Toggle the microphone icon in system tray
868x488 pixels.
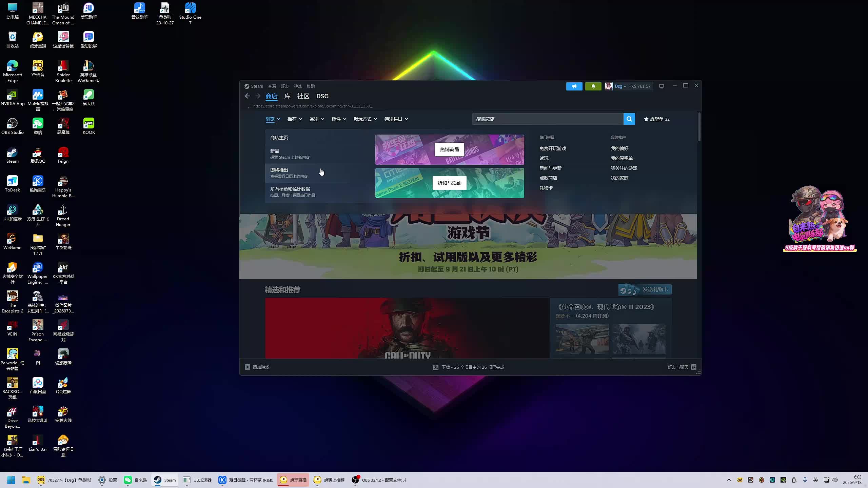point(805,480)
